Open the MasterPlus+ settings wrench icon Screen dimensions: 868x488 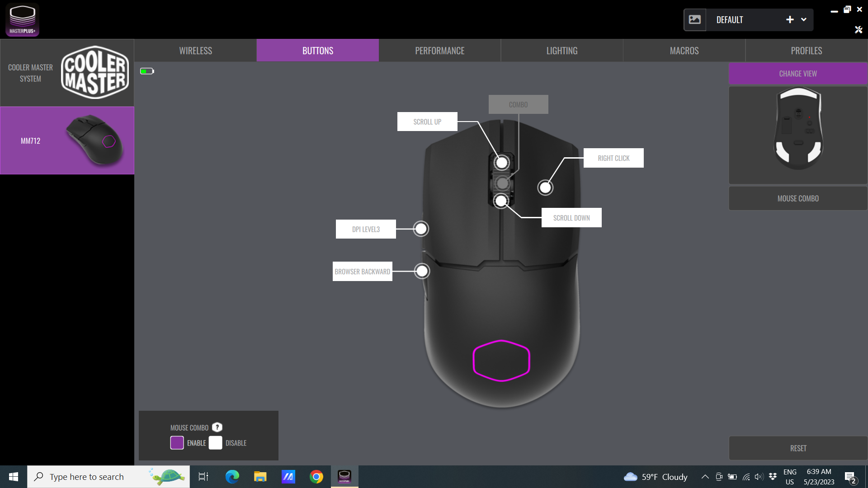[x=859, y=30]
